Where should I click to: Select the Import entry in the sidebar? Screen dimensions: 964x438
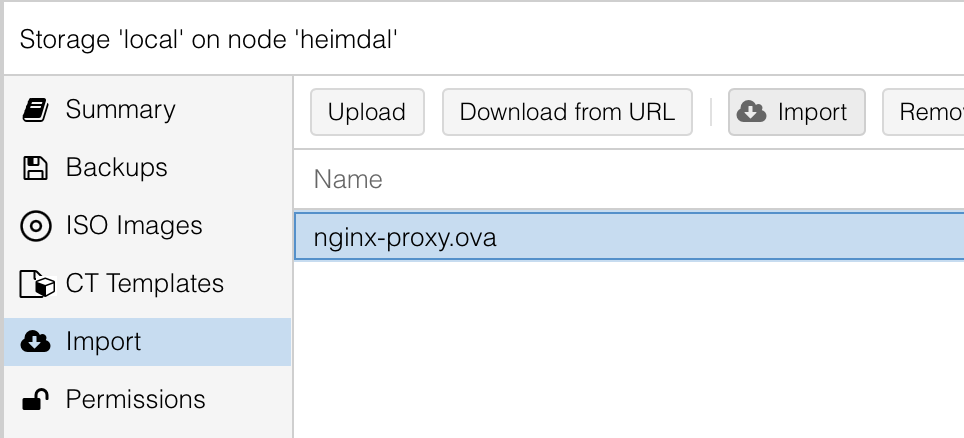148,342
